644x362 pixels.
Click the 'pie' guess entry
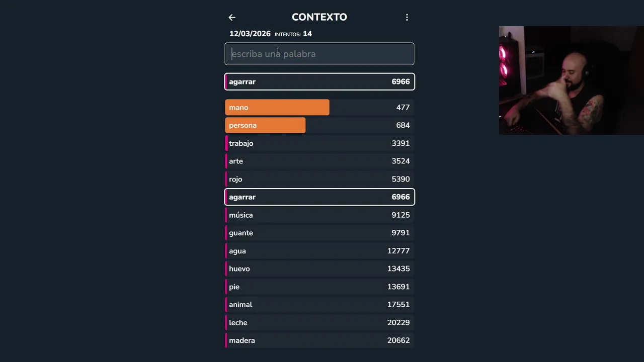pos(319,287)
